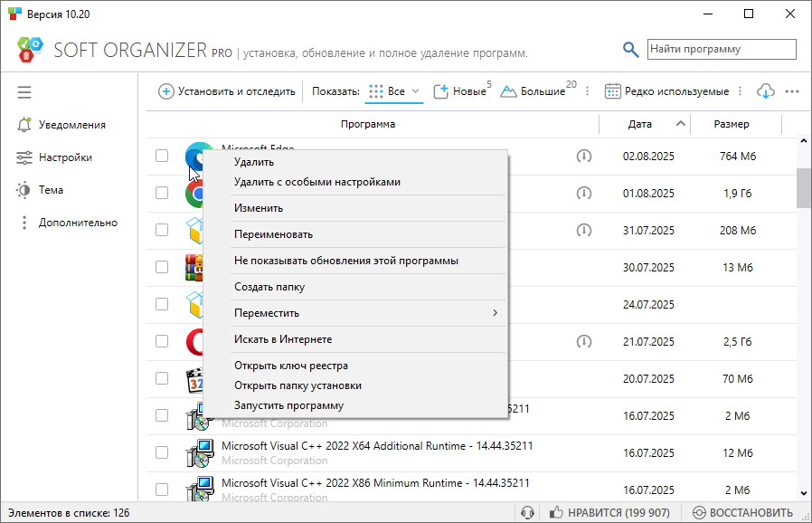This screenshot has height=523, width=812.
Task: Click the Размер column header
Action: [x=732, y=124]
